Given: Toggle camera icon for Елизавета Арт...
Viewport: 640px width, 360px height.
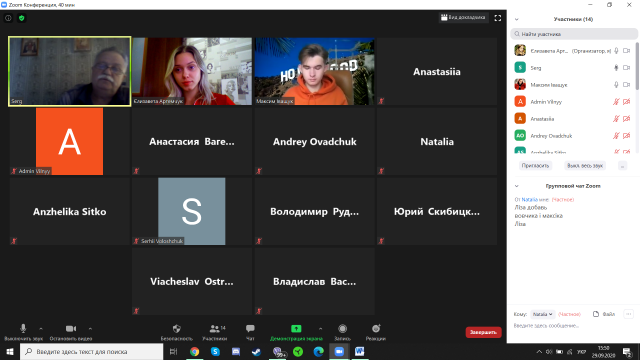Looking at the screenshot, I should coord(627,51).
